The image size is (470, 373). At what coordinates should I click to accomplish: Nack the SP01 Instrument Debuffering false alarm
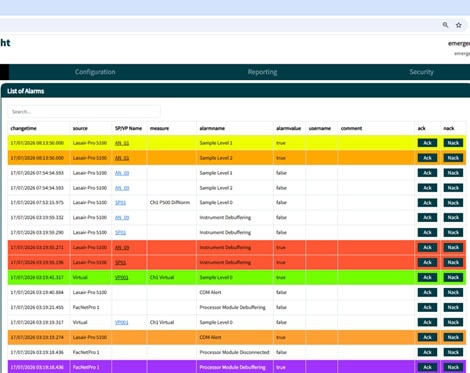coord(453,233)
